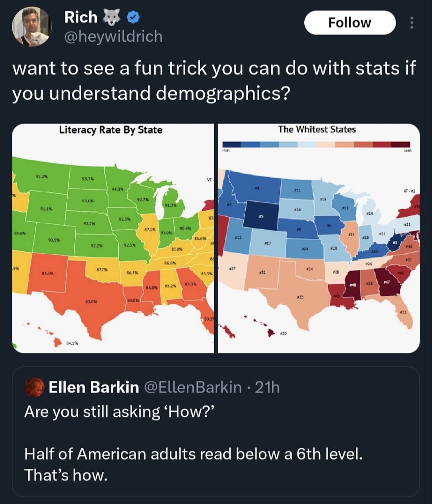Open quoted tweet text 'Are you still asking'

(x=120, y=412)
